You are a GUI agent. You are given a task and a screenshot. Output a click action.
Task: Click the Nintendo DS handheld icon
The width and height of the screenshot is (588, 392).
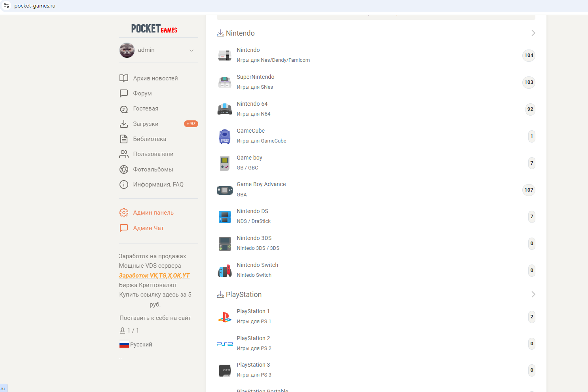pos(225,217)
